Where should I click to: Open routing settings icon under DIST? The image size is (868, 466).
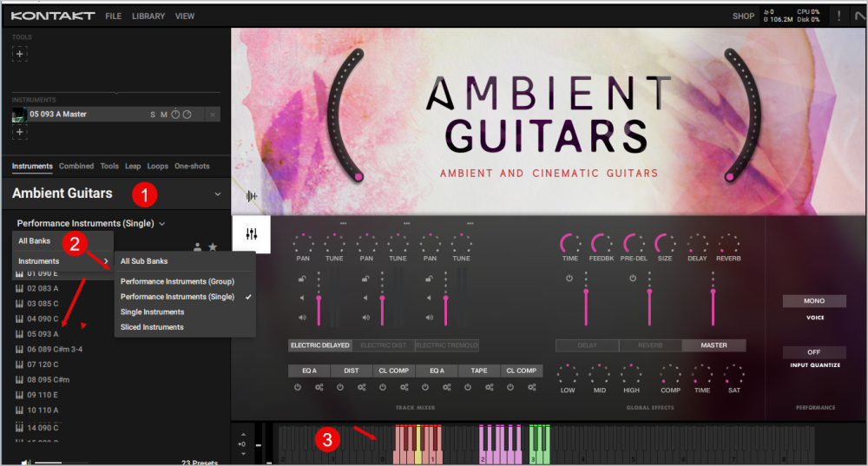point(361,387)
